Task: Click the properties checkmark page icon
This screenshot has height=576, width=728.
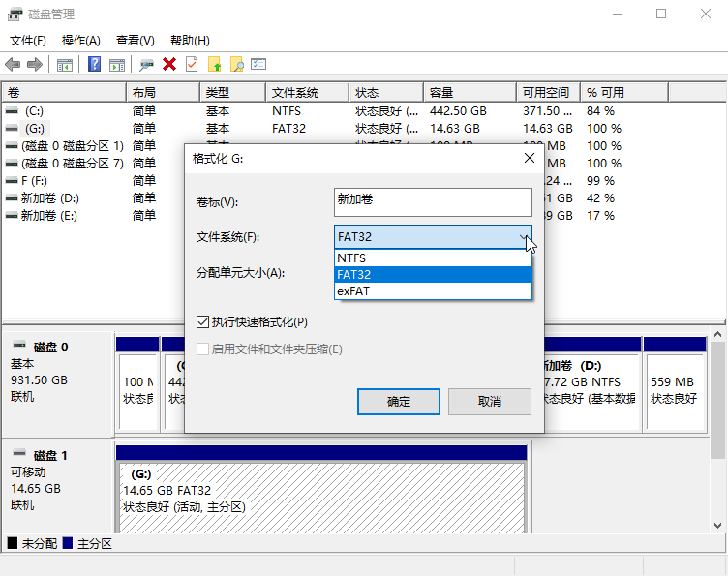Action: 192,64
